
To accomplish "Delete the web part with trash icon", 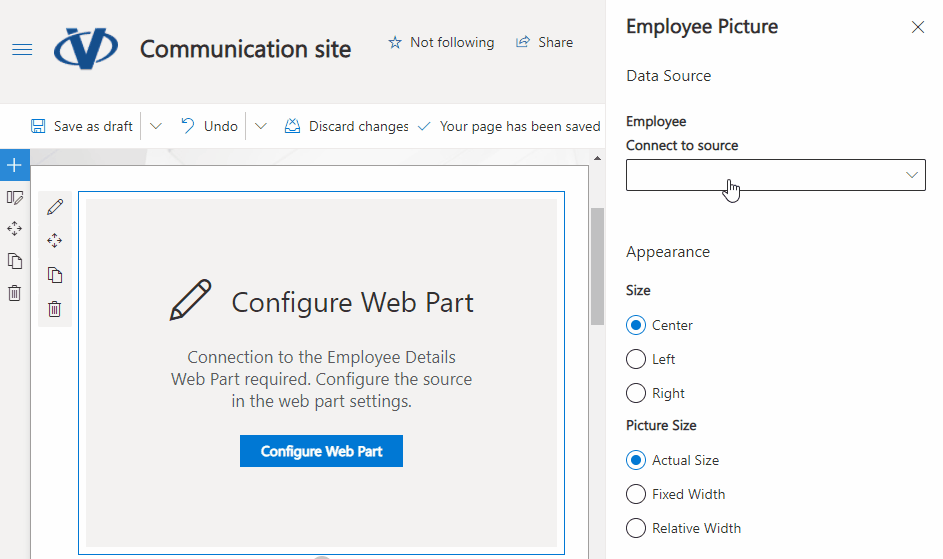I will tap(55, 309).
